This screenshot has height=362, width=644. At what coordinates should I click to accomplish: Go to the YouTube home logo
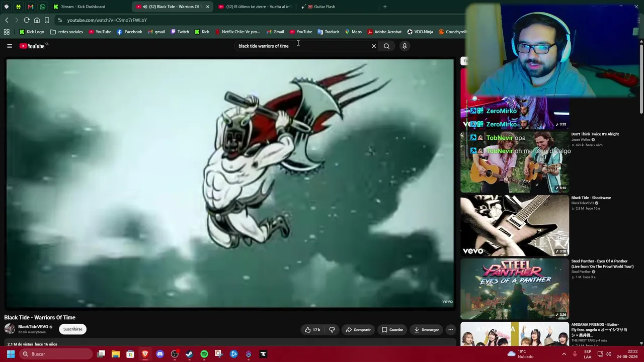(33, 46)
